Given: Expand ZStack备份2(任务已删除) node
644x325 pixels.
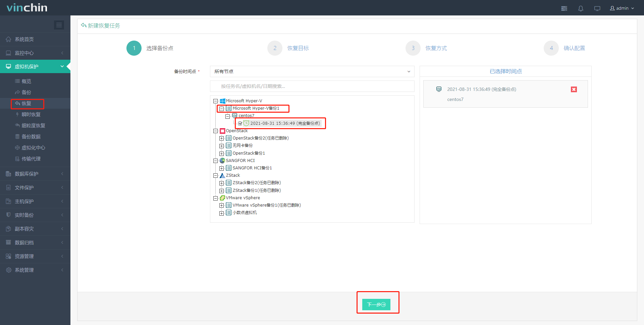Looking at the screenshot, I should pyautogui.click(x=222, y=183).
